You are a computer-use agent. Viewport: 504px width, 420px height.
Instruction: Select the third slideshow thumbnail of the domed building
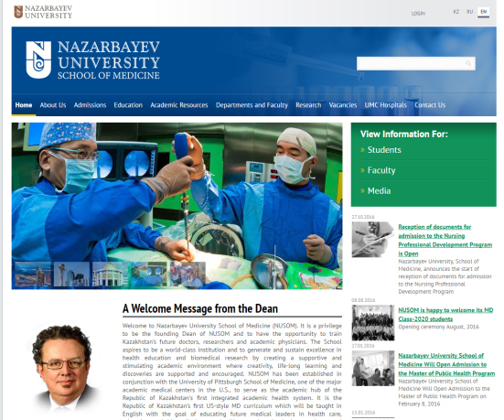111,274
